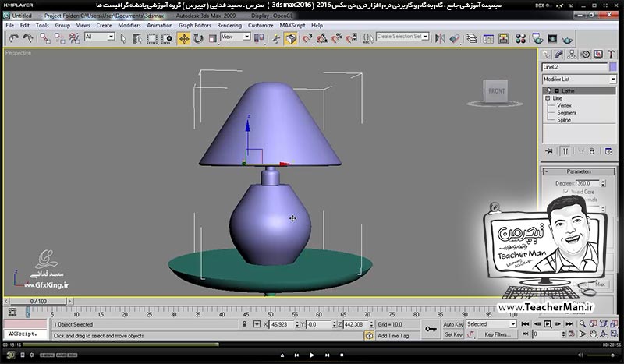Open the Key Filters dialog
The image size is (624, 364).
click(x=498, y=334)
